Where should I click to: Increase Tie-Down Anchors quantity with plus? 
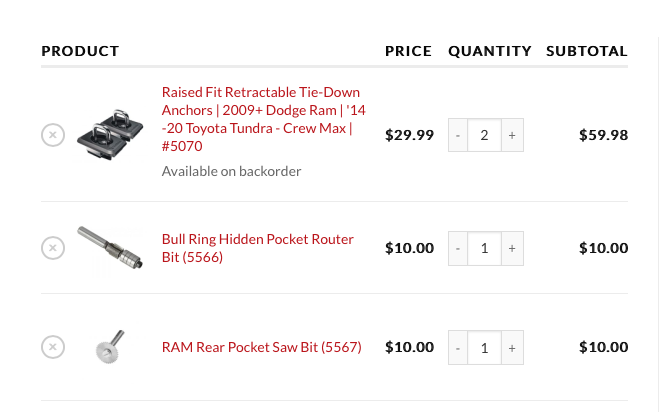pos(512,135)
